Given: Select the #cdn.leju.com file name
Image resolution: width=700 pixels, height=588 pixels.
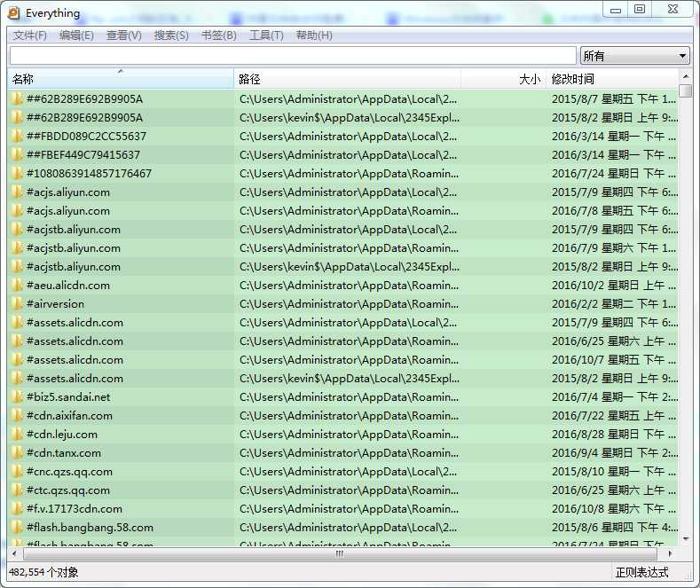Looking at the screenshot, I should click(x=62, y=435).
